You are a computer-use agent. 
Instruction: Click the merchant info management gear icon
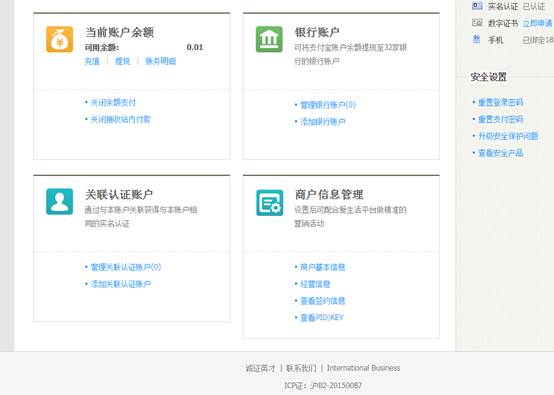pyautogui.click(x=269, y=202)
